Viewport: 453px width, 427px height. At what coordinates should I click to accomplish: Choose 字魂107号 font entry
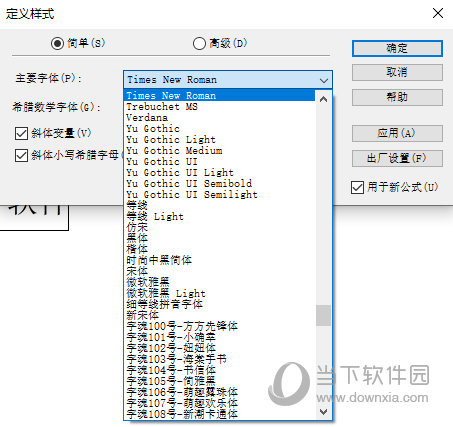(x=220, y=403)
